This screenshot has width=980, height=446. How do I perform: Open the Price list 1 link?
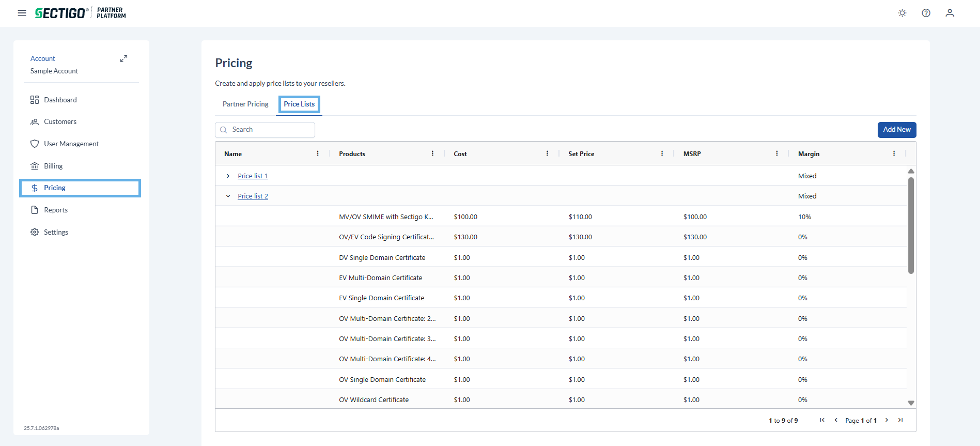[253, 176]
